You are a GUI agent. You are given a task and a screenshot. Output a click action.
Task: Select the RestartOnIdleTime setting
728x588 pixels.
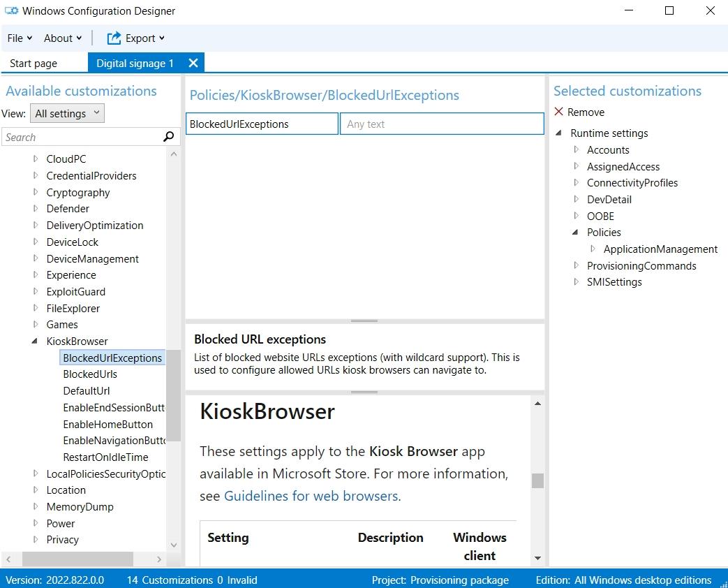[x=105, y=457]
